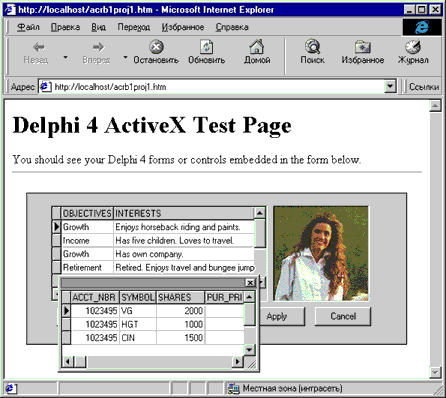Click the Refresh (Обновить) toolbar icon
Screen dimensions: 446x398
click(206, 47)
